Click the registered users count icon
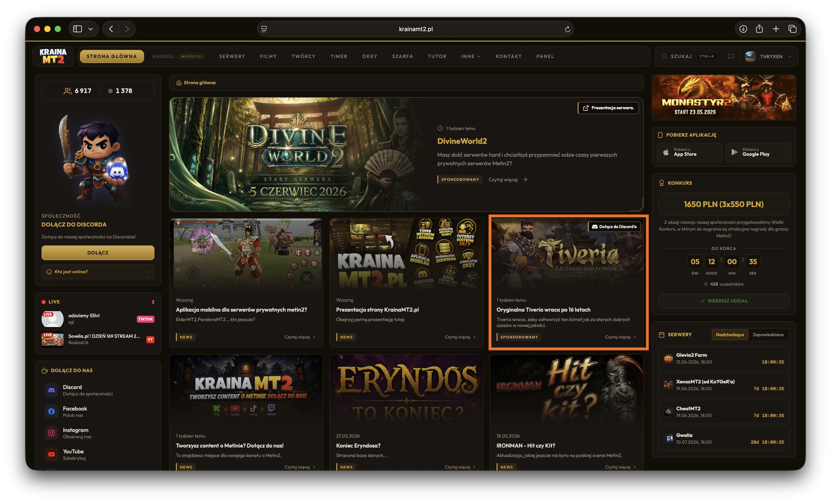The width and height of the screenshot is (831, 504). coord(68,91)
